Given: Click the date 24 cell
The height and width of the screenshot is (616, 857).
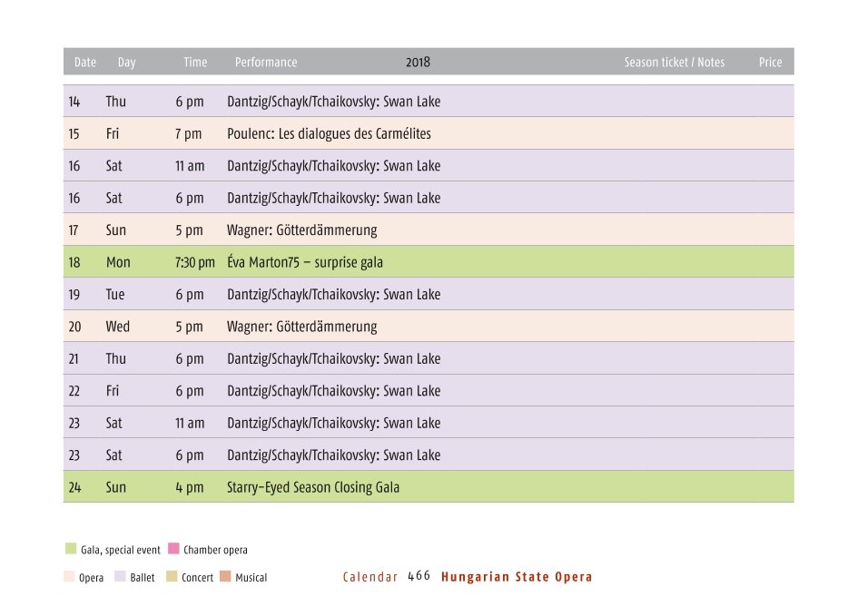Looking at the screenshot, I should pos(74,487).
